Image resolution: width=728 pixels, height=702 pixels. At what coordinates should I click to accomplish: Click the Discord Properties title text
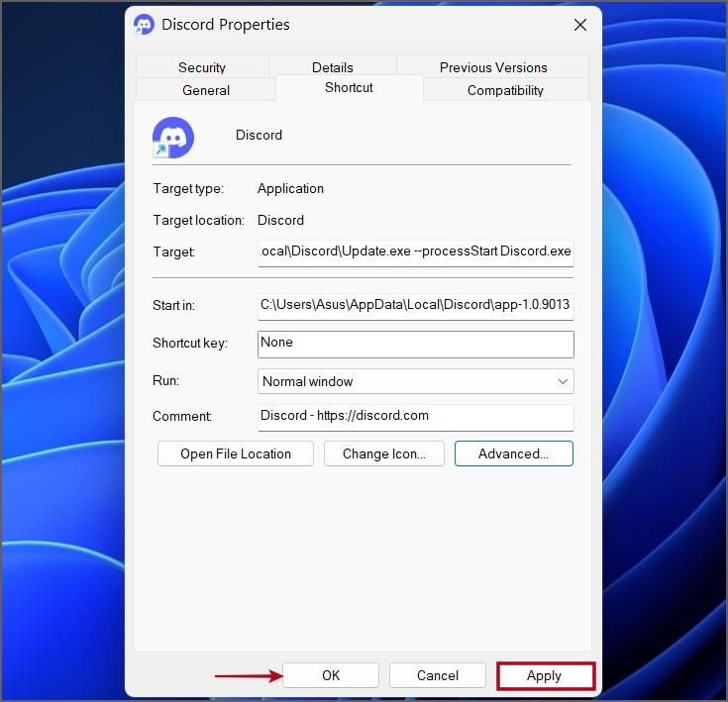[225, 25]
